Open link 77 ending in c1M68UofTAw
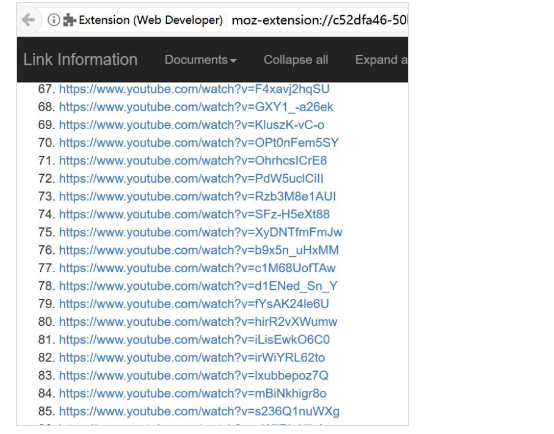The width and height of the screenshot is (554, 434). click(x=197, y=268)
